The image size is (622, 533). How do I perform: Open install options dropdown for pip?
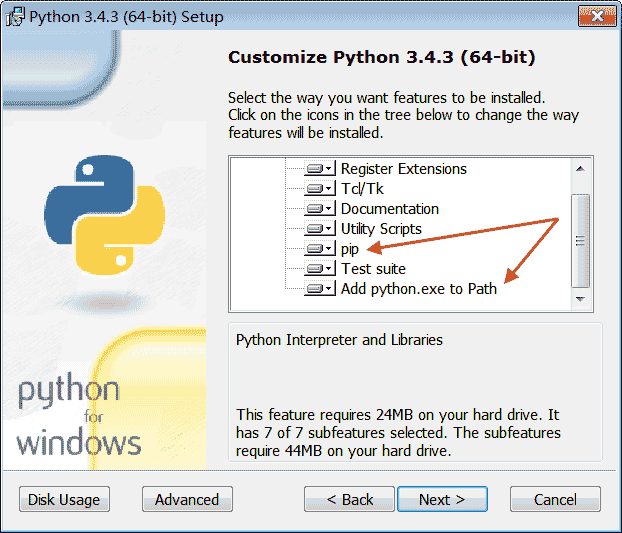pyautogui.click(x=320, y=249)
